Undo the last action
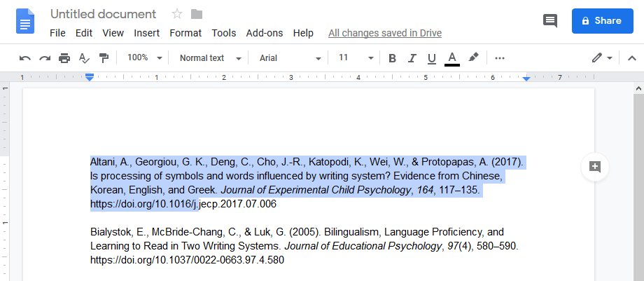The height and width of the screenshot is (281, 644). [x=25, y=58]
